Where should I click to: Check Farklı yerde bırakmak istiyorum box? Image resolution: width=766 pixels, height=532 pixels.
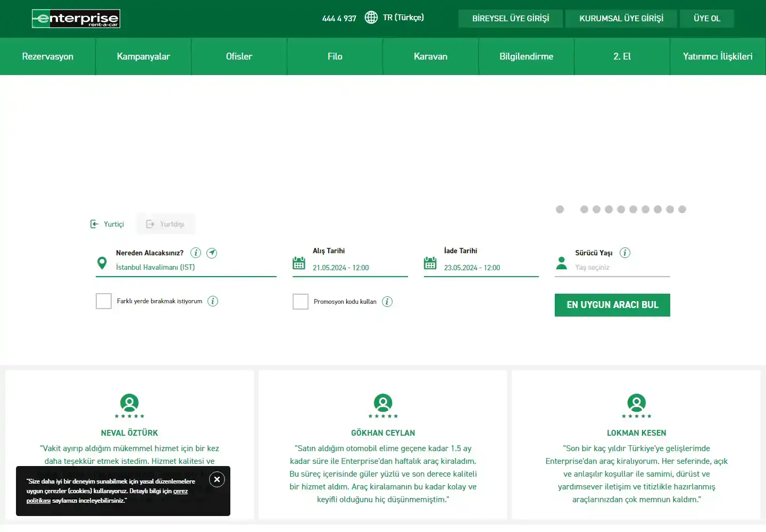tap(104, 301)
